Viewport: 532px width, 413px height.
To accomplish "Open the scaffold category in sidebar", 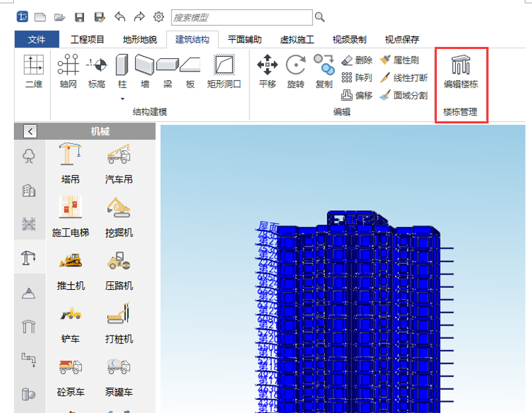I will [29, 224].
